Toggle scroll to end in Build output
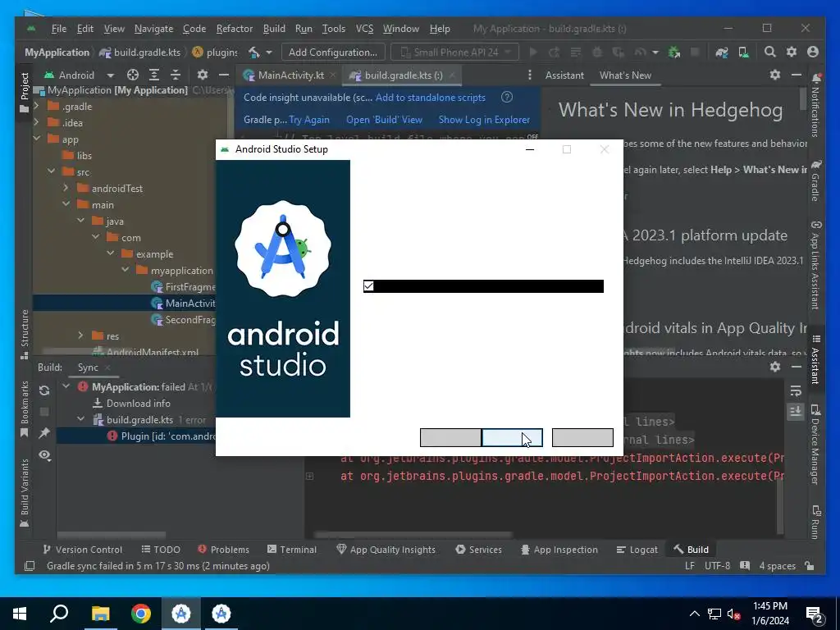 click(796, 411)
